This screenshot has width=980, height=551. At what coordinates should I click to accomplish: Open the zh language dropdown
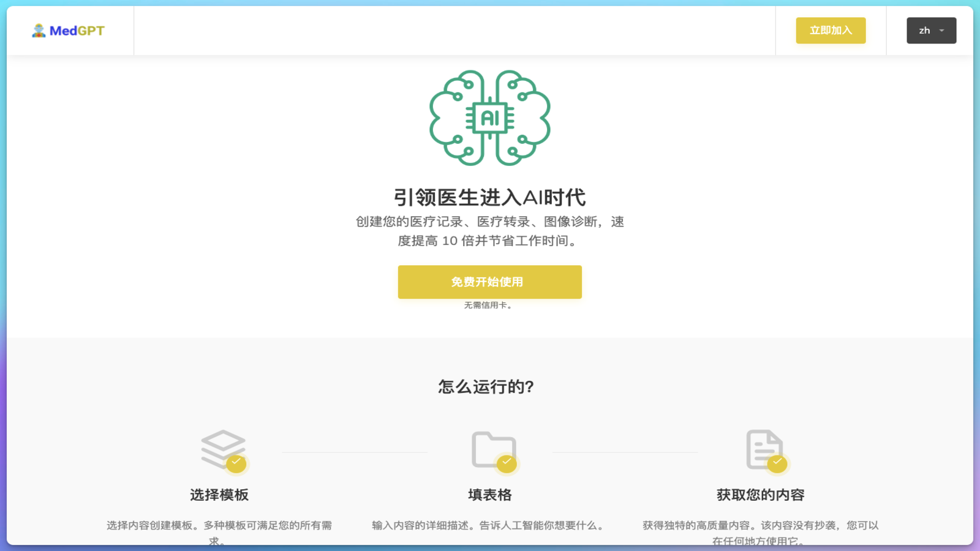(931, 30)
